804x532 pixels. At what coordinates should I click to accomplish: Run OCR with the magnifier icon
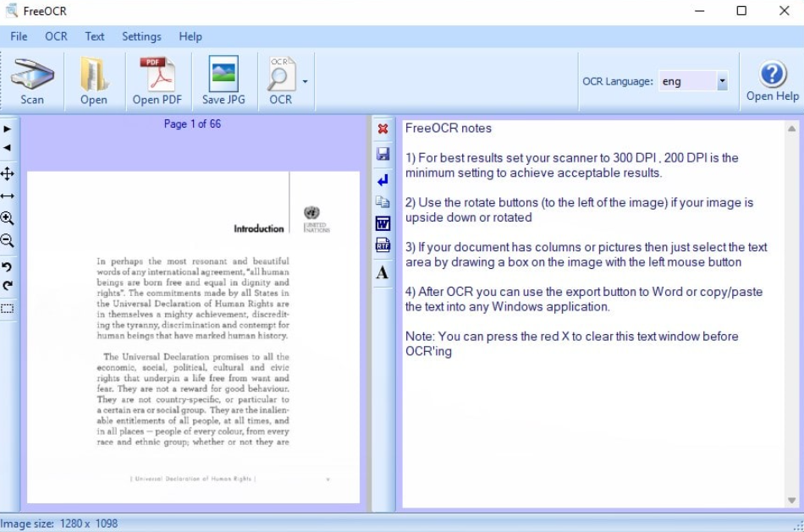point(280,81)
